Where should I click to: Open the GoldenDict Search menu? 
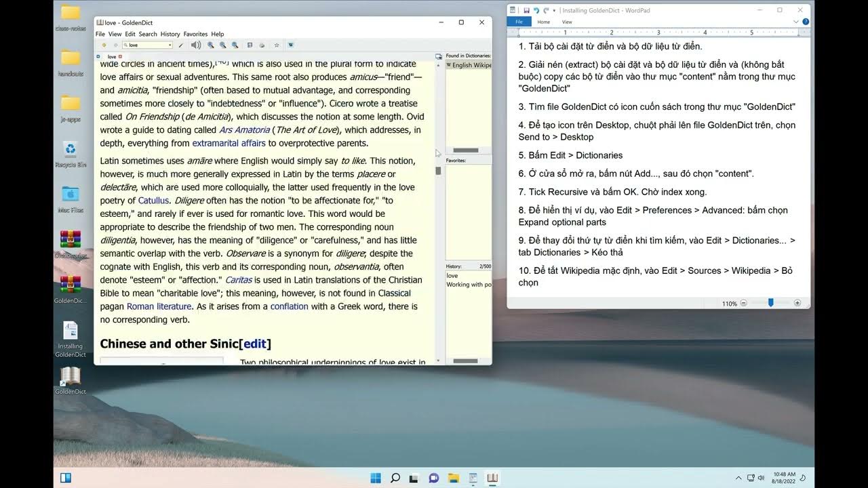click(148, 34)
